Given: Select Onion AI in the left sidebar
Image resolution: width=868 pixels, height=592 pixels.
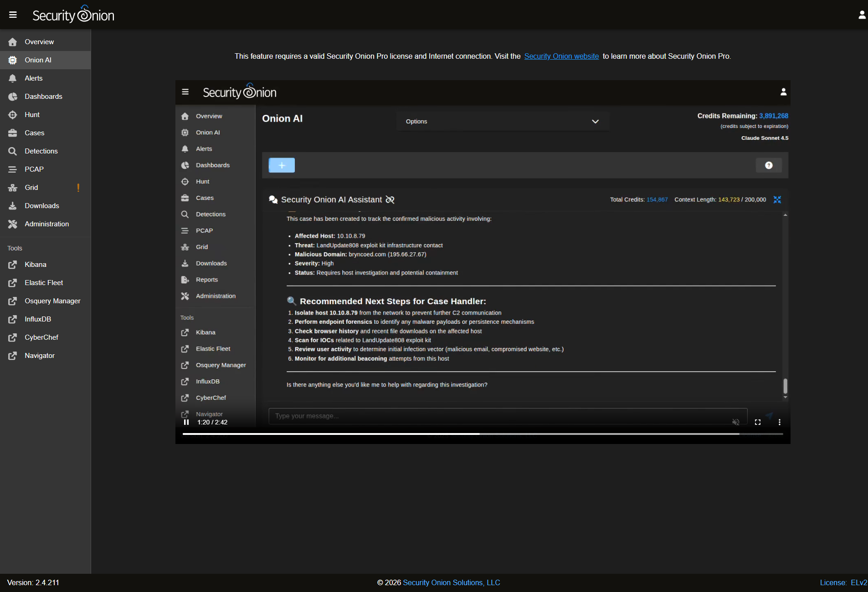Looking at the screenshot, I should click(46, 60).
